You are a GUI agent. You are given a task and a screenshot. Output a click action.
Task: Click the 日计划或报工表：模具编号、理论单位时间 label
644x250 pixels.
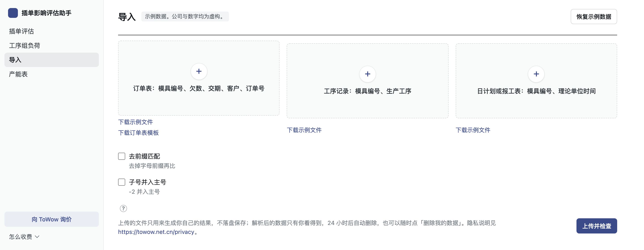[x=536, y=91]
